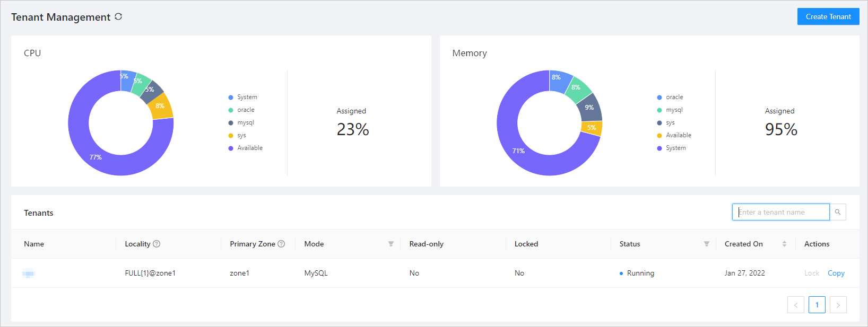
Task: Sort by the Created On column arrows
Action: tap(784, 244)
